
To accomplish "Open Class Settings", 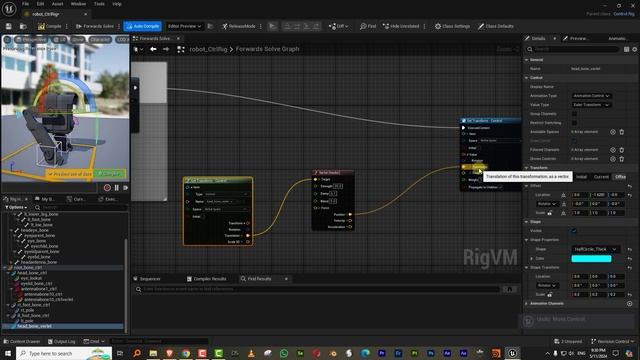I will click(x=452, y=26).
